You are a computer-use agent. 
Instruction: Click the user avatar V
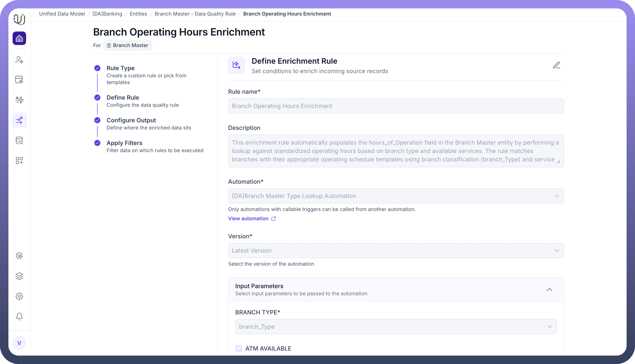coord(19,343)
